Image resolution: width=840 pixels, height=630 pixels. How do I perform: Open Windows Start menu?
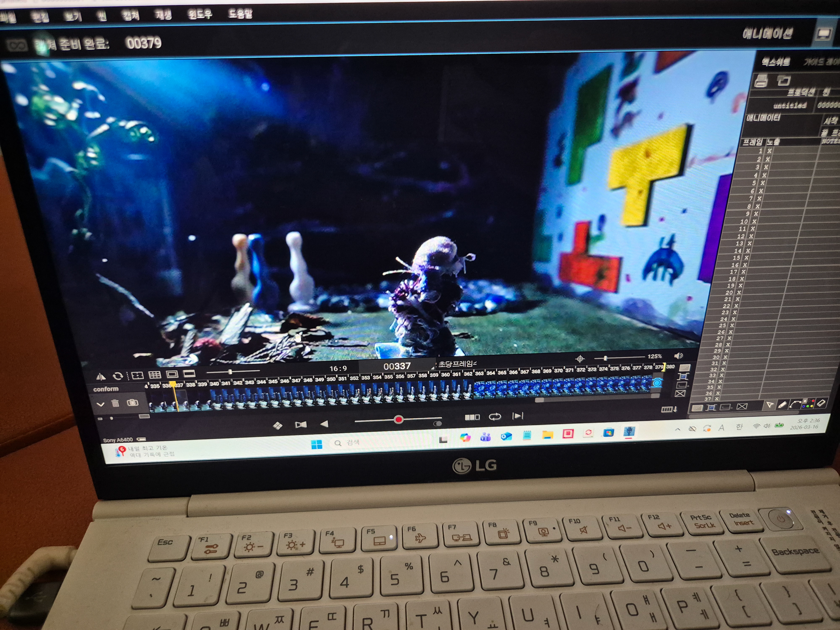(317, 444)
